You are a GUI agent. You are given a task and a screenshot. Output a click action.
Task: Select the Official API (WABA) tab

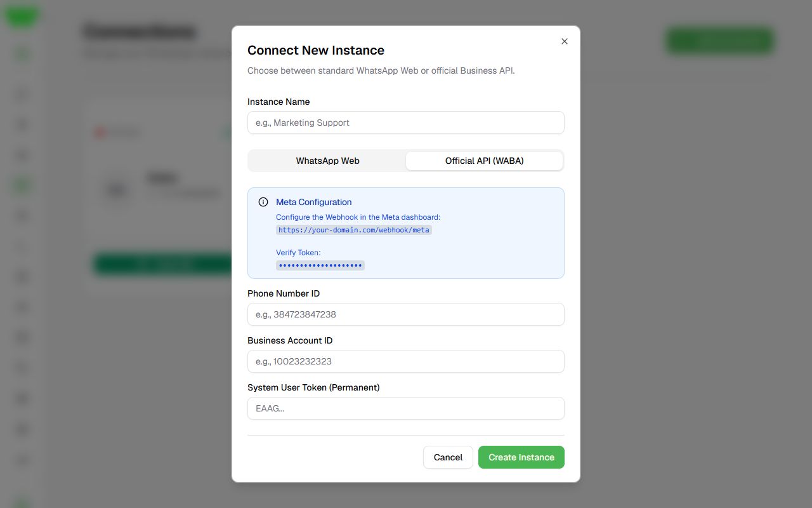[485, 161]
